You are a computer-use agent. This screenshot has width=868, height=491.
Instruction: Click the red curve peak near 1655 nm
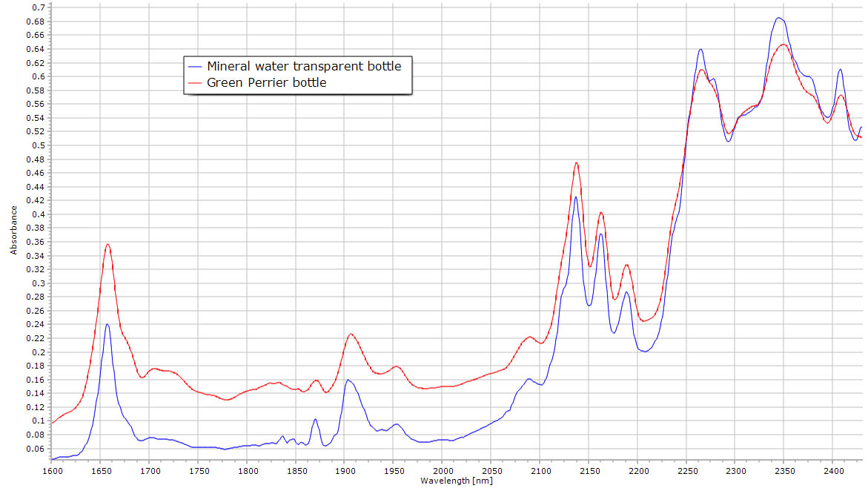(x=107, y=244)
